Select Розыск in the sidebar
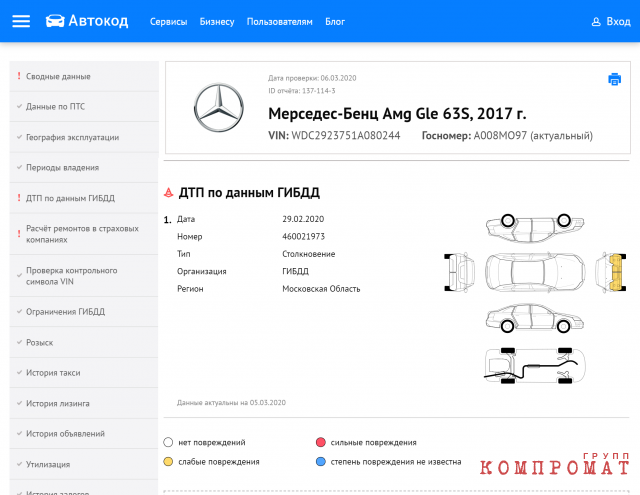Viewport: 640px width, 495px height. click(84, 342)
